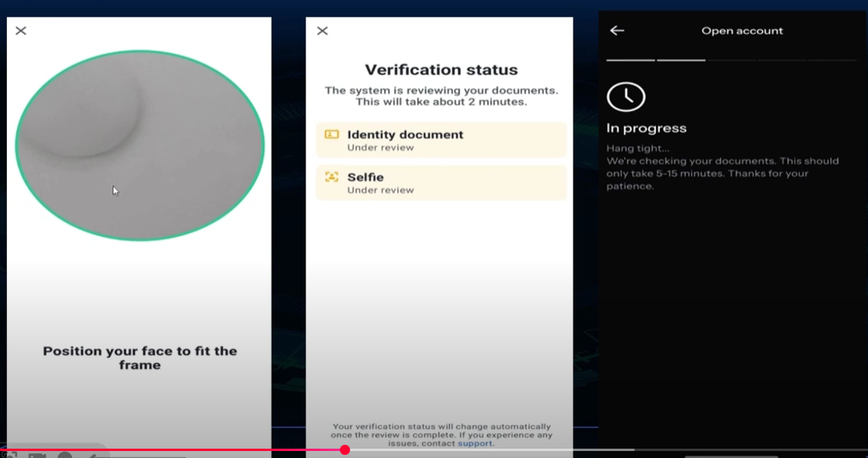Click the clock icon above In progress

(x=626, y=96)
